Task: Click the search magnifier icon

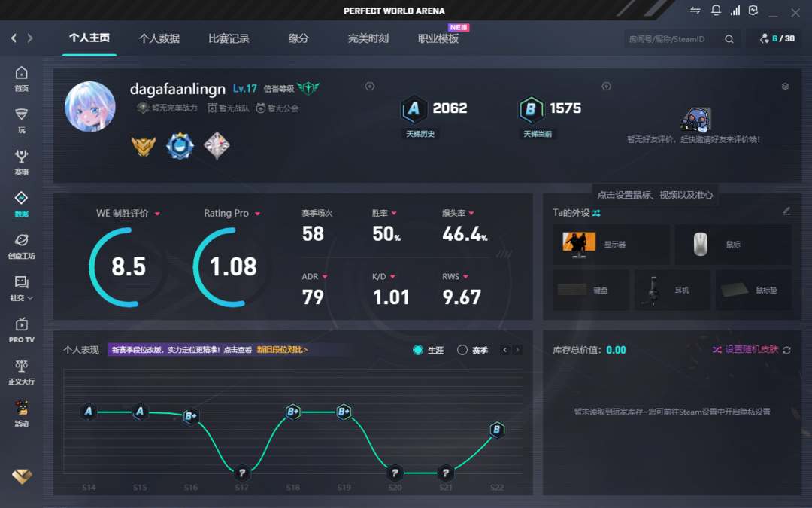Action: pyautogui.click(x=729, y=39)
